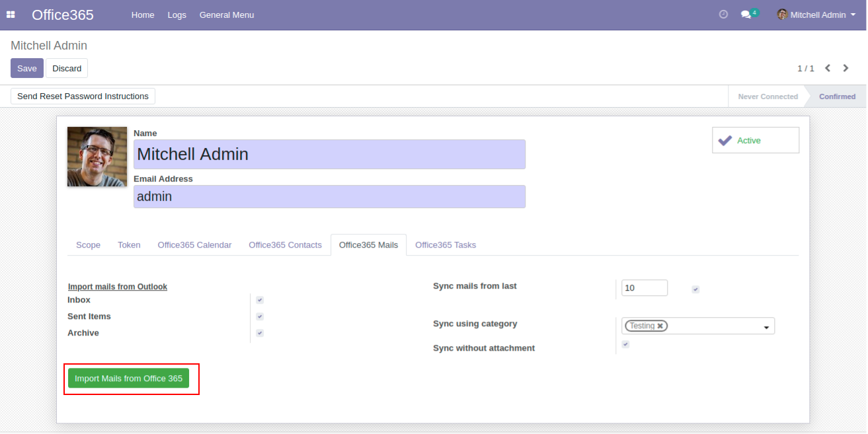The width and height of the screenshot is (868, 434).
Task: Go to the next record arrow
Action: 846,68
